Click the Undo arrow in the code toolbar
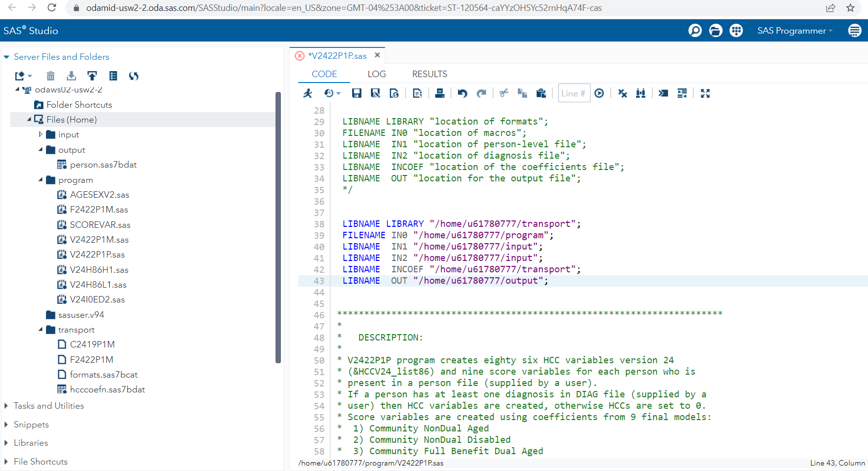 pyautogui.click(x=462, y=93)
